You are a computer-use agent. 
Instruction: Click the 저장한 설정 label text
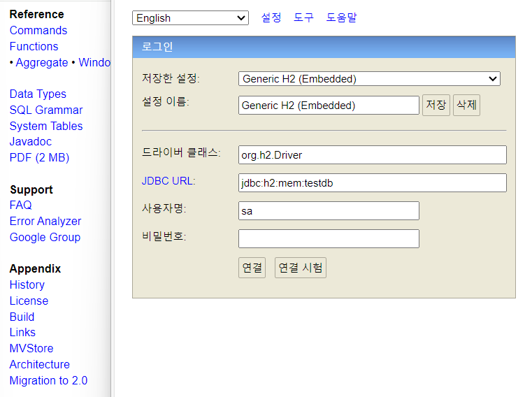click(x=171, y=78)
